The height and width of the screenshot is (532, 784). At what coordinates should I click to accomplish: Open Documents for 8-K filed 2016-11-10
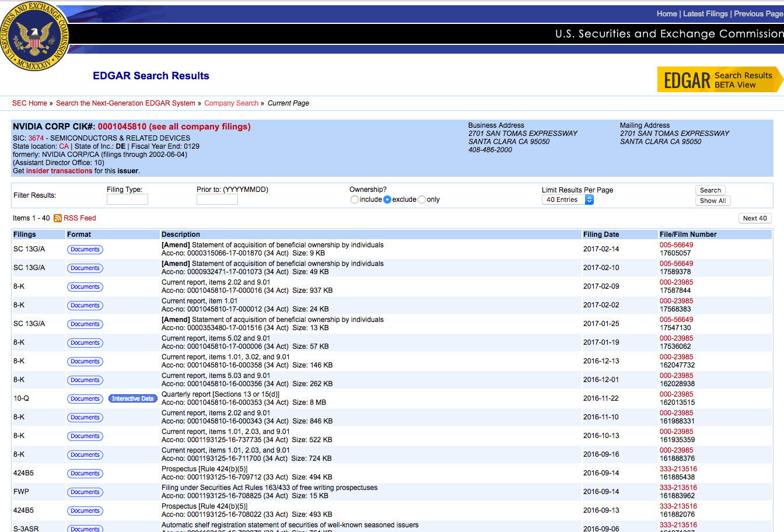click(85, 418)
